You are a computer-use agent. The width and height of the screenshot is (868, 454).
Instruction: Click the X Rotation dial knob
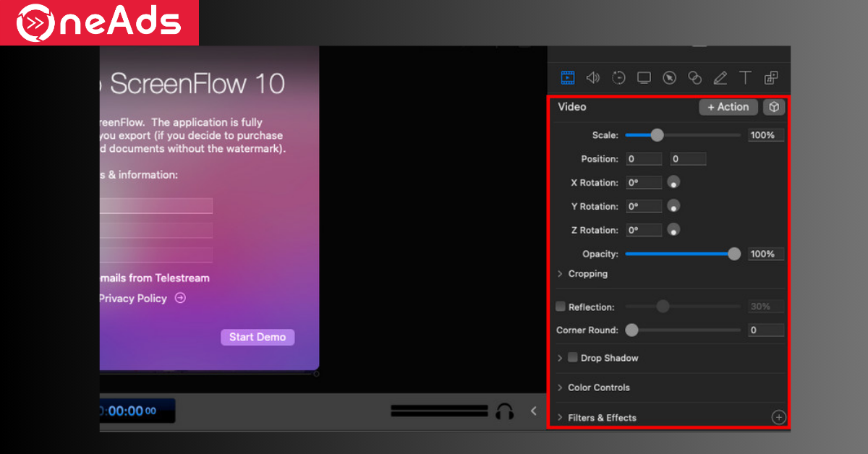[x=673, y=182]
